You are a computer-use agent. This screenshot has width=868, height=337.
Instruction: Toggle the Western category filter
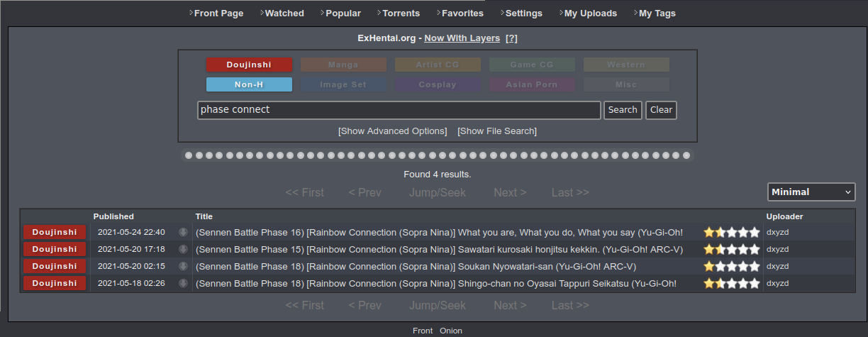tap(626, 65)
